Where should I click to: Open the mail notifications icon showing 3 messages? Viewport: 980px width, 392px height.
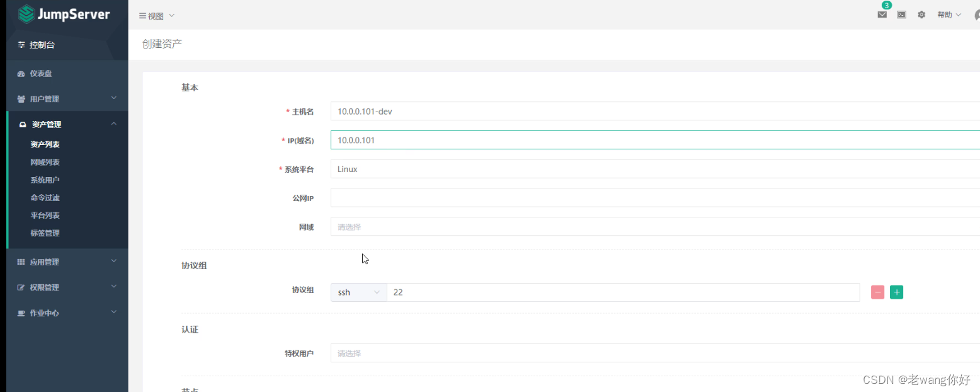882,14
